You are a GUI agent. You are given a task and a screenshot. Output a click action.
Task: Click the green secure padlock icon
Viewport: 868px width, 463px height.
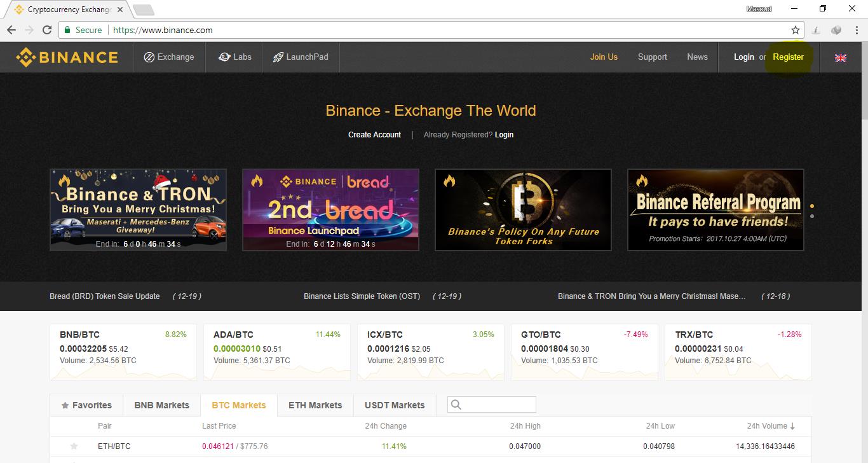pos(67,30)
